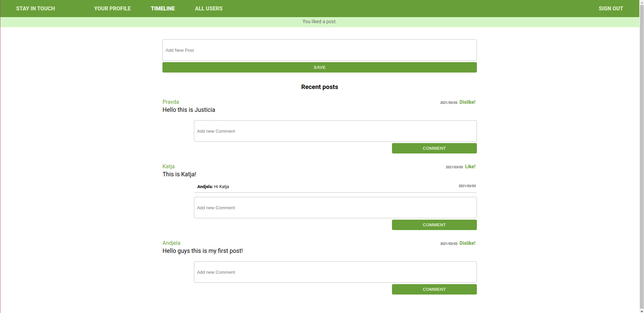Sign out using the SIGN OUT link
Screen dimensions: 644x313
coord(610,8)
